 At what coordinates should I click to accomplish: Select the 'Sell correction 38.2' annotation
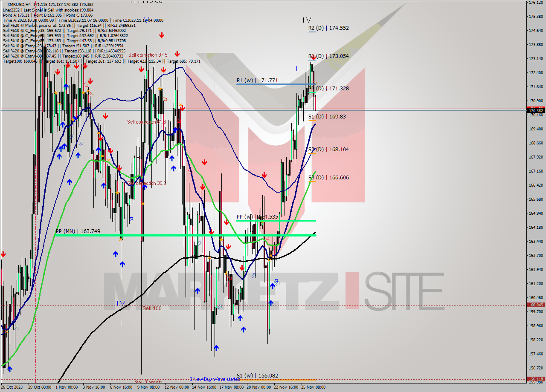point(147,183)
